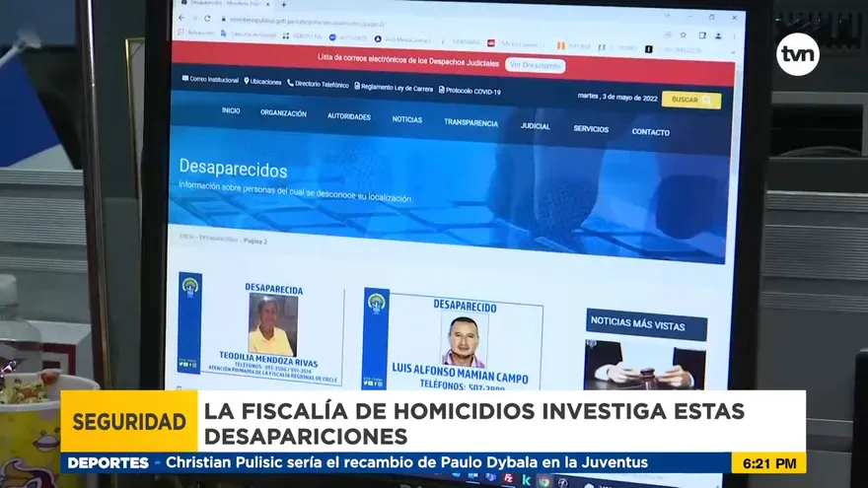Open the Chrome side panel icon
The width and height of the screenshot is (868, 488).
702,35
